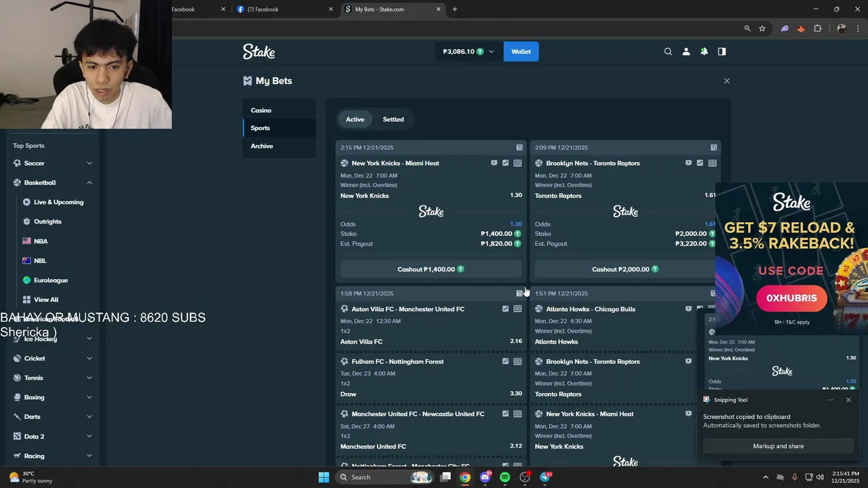The height and width of the screenshot is (488, 868).
Task: Collapse the Basketball sports section
Action: [x=90, y=183]
